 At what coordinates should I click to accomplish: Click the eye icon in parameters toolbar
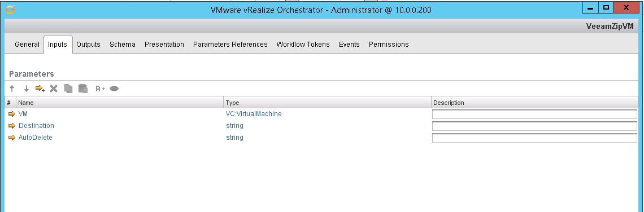(x=114, y=89)
